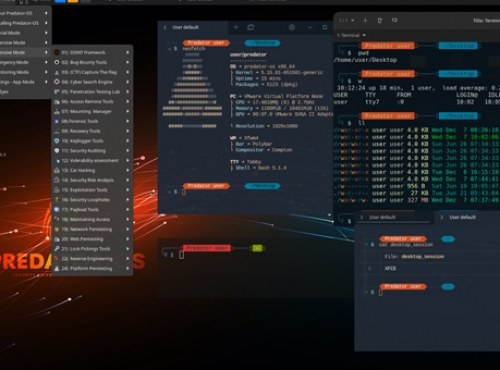
Task: Add a new tab in the neofetch Tabby window
Action: pyautogui.click(x=236, y=27)
